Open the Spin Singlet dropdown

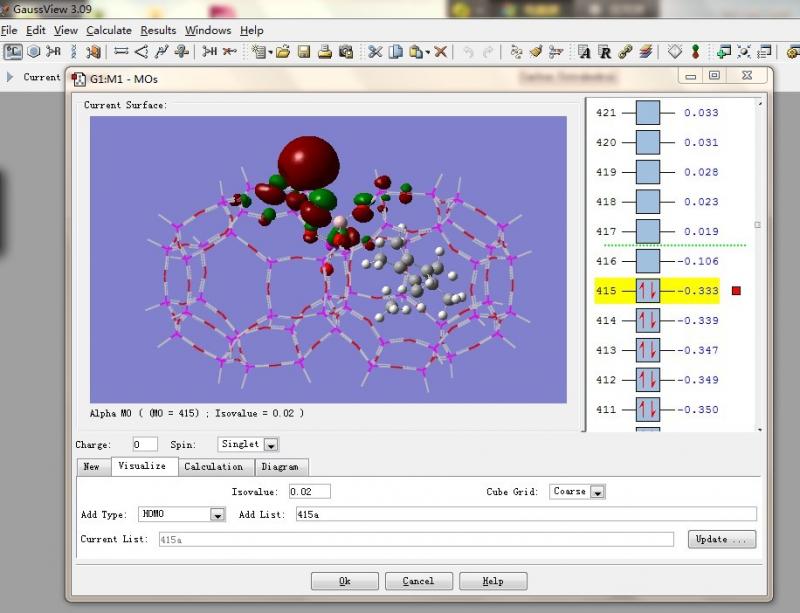click(271, 444)
